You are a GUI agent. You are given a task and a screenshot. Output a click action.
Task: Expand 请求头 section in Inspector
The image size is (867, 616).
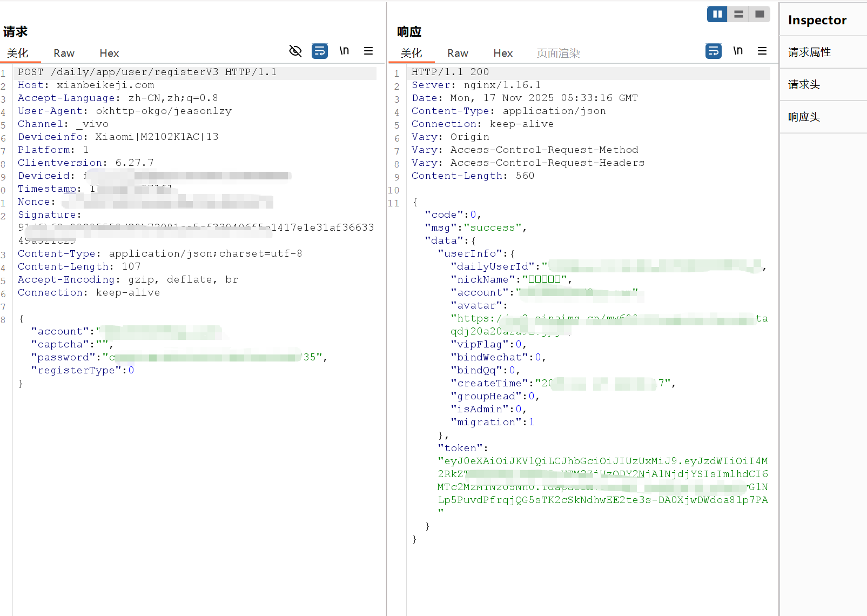coord(804,85)
